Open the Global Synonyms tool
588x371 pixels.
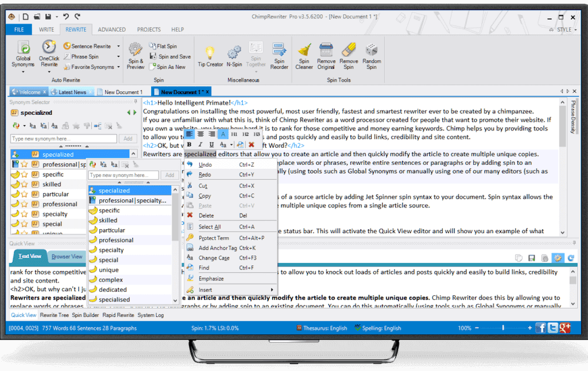pos(24,54)
